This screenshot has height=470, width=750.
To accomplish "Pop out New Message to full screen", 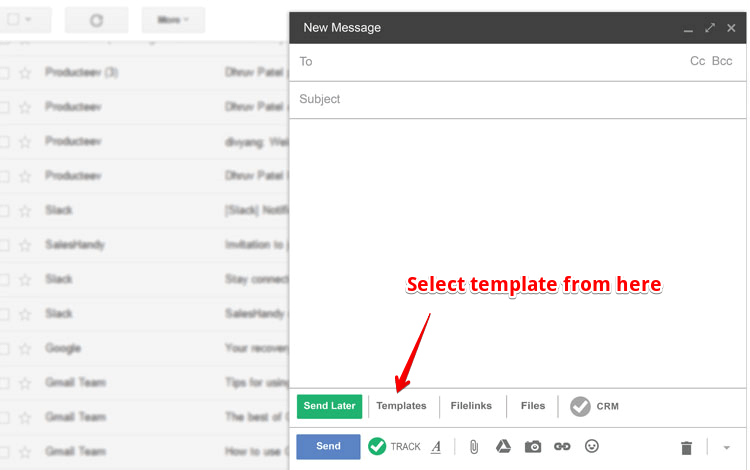I will pyautogui.click(x=710, y=28).
